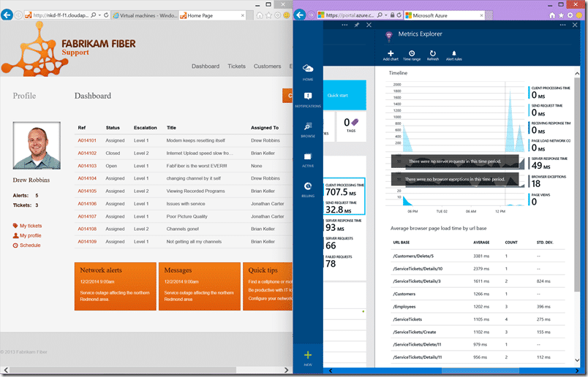This screenshot has height=377, width=588.
Task: Refresh the Fabrikam browser page
Action: (x=106, y=15)
